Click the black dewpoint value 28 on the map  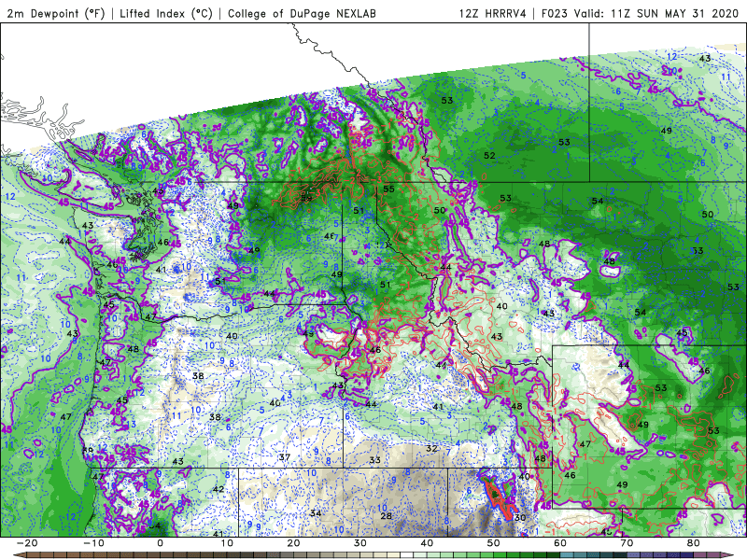coord(386,516)
